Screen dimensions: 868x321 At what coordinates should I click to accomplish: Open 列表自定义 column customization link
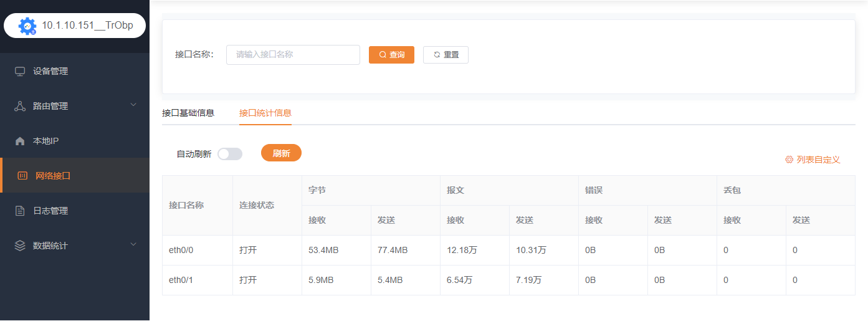[x=818, y=160]
